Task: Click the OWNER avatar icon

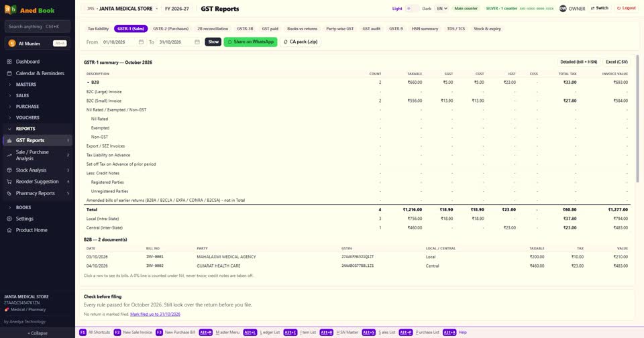Action: pos(563,8)
